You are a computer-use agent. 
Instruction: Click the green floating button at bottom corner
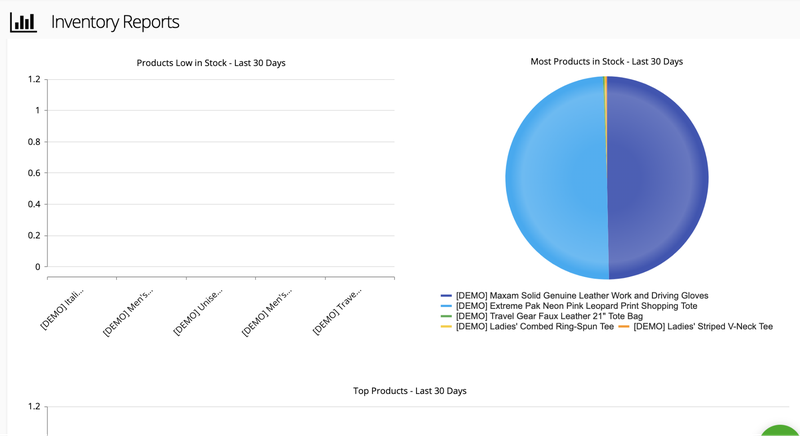point(782,431)
